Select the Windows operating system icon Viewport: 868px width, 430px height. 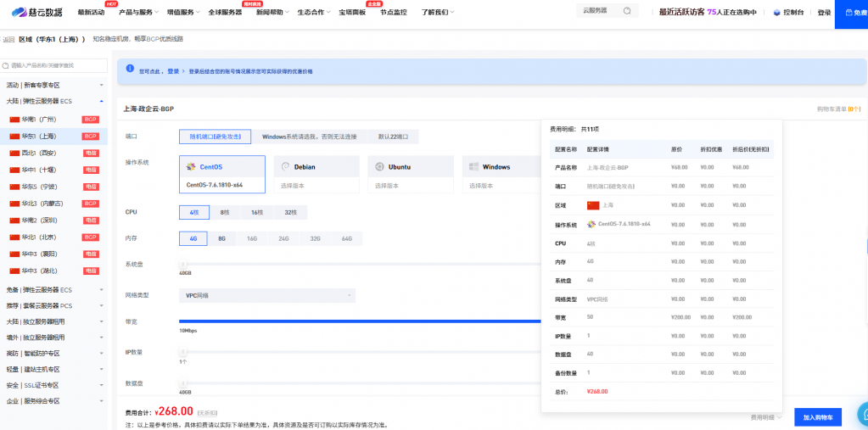click(x=475, y=167)
